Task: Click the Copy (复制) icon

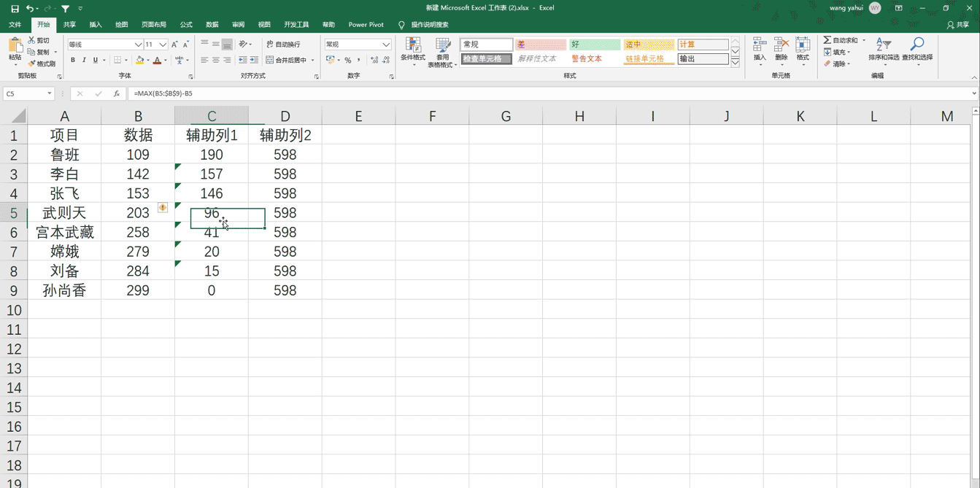Action: point(31,52)
